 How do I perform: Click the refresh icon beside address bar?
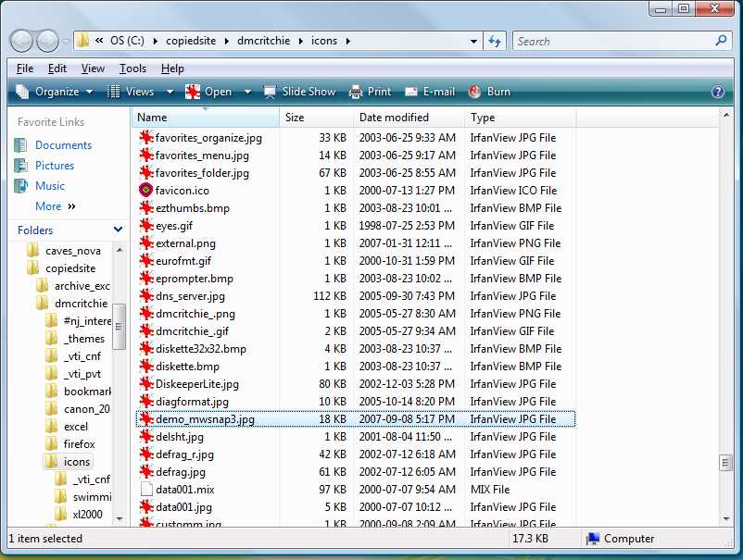coord(495,42)
